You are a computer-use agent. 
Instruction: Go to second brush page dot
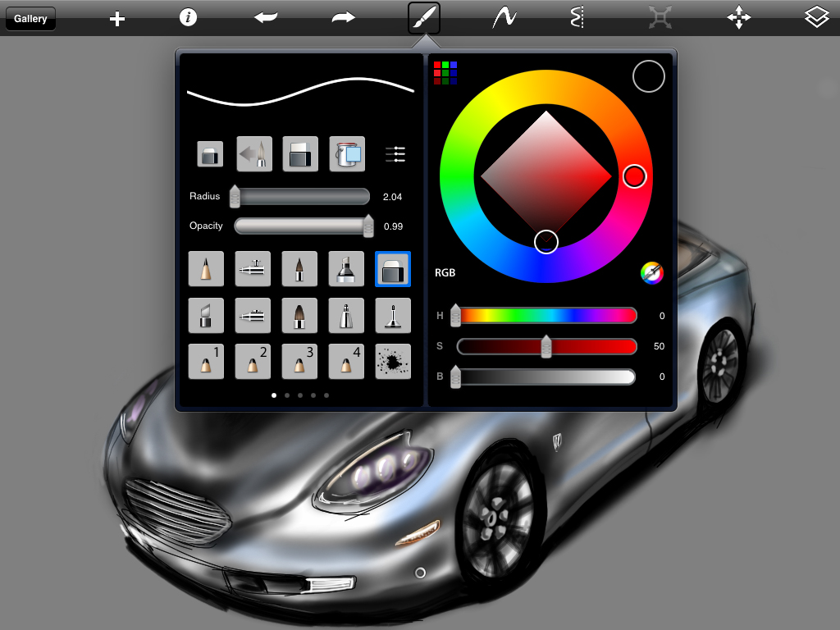point(286,395)
